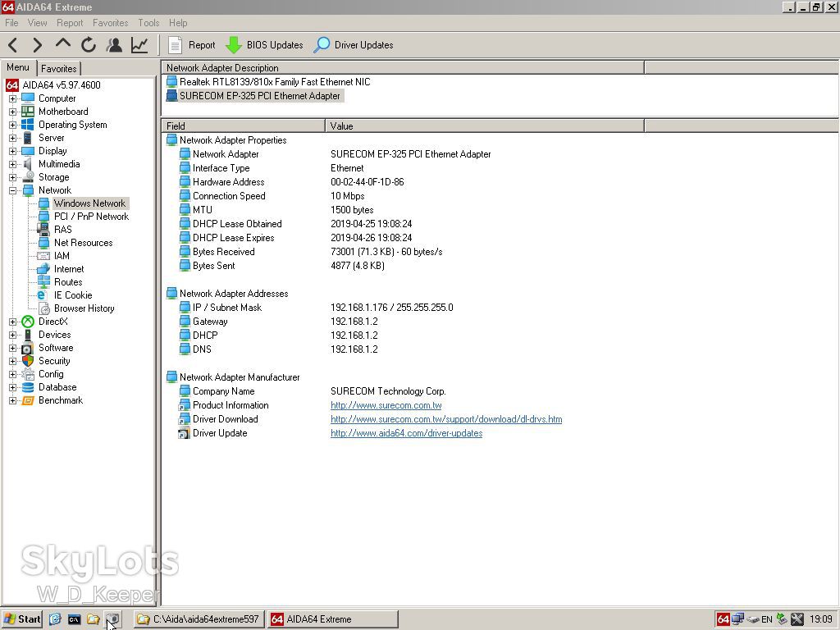Switch to the Favorites tab
840x630 pixels.
point(59,69)
